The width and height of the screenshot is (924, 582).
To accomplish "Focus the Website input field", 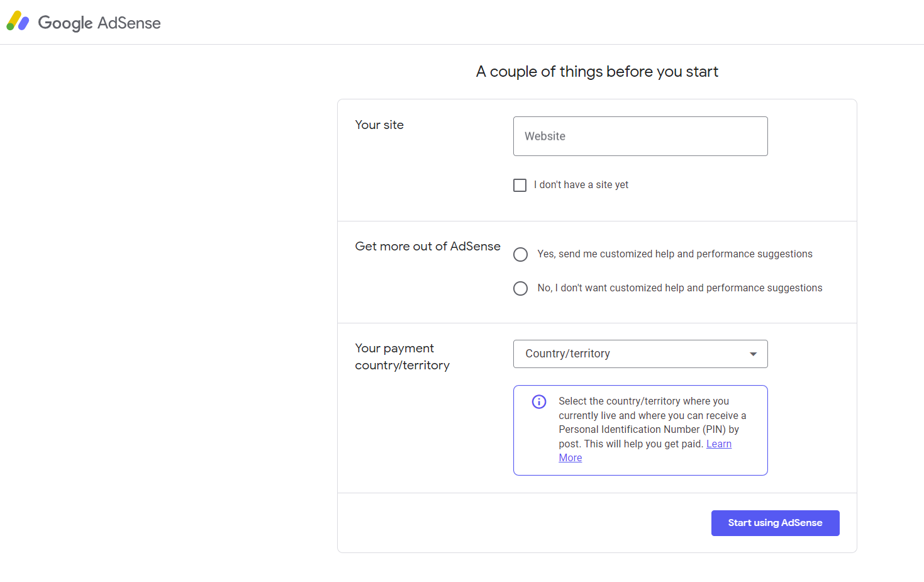I will point(640,136).
